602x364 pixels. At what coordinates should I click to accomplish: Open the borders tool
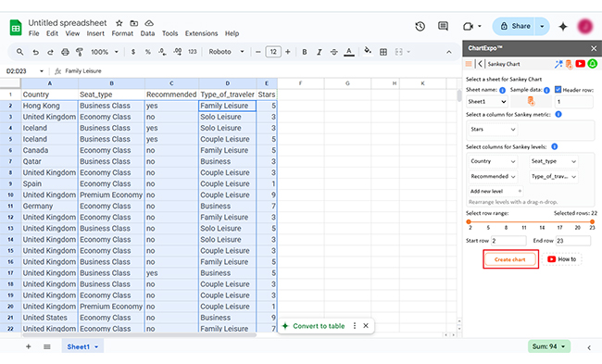[383, 52]
